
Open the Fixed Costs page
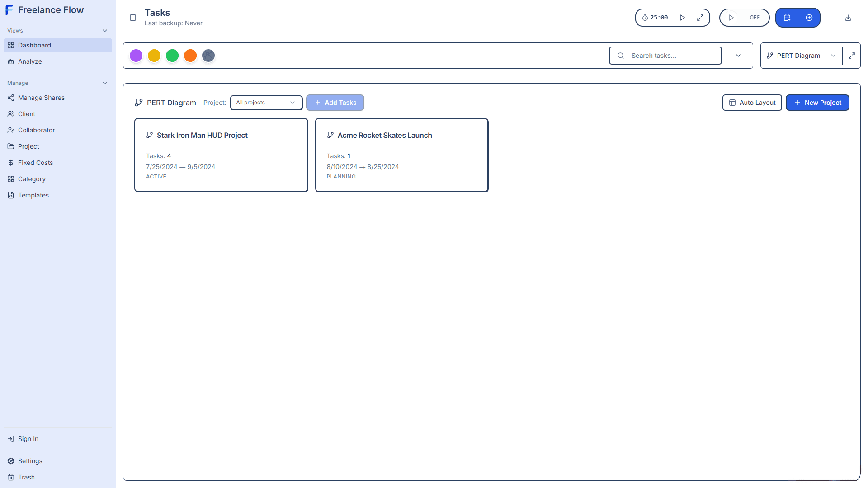(x=58, y=163)
